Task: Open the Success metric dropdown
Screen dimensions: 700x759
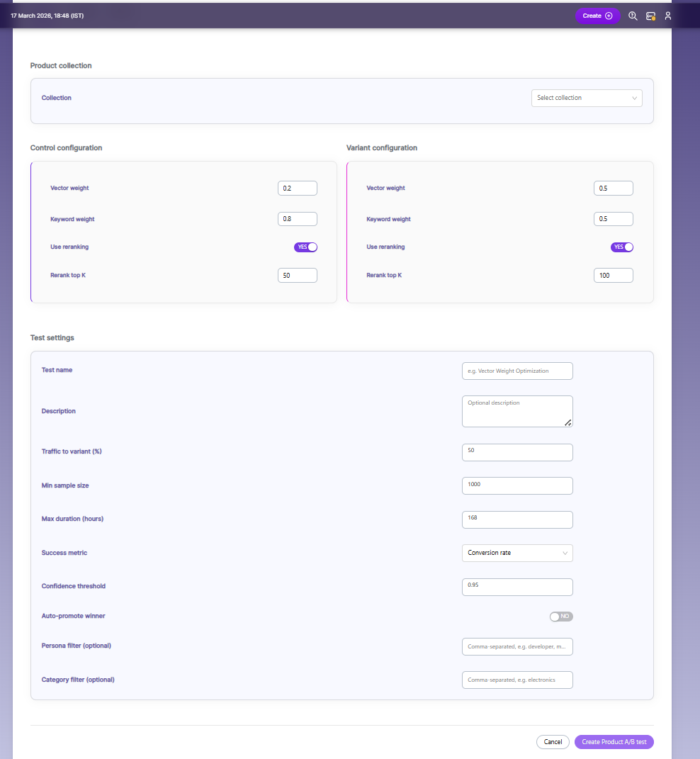Action: [517, 553]
